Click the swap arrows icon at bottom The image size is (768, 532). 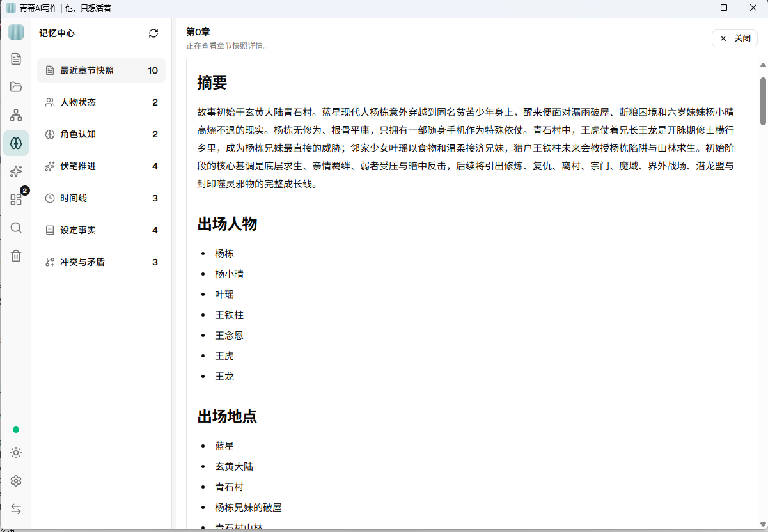[x=16, y=509]
